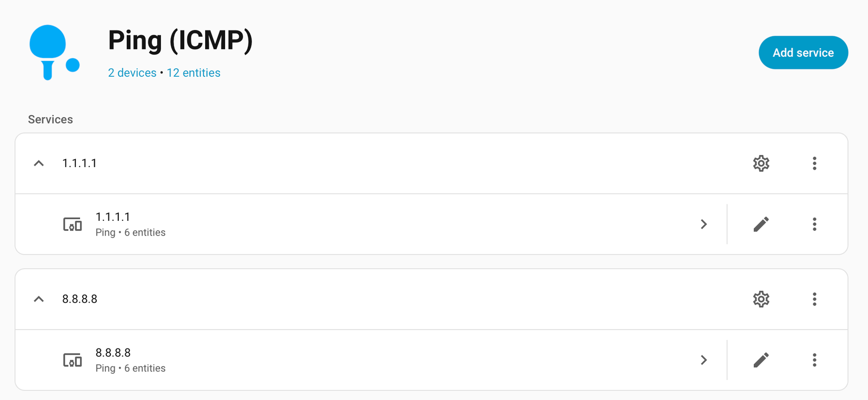Open the 12 entities link

click(x=193, y=73)
